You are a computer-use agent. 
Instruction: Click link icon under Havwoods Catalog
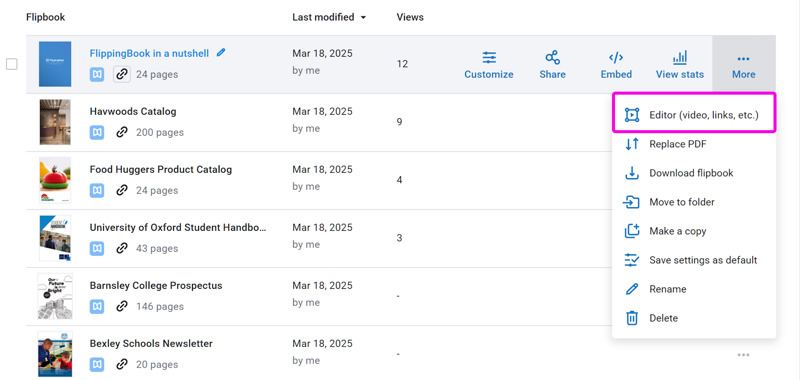121,133
